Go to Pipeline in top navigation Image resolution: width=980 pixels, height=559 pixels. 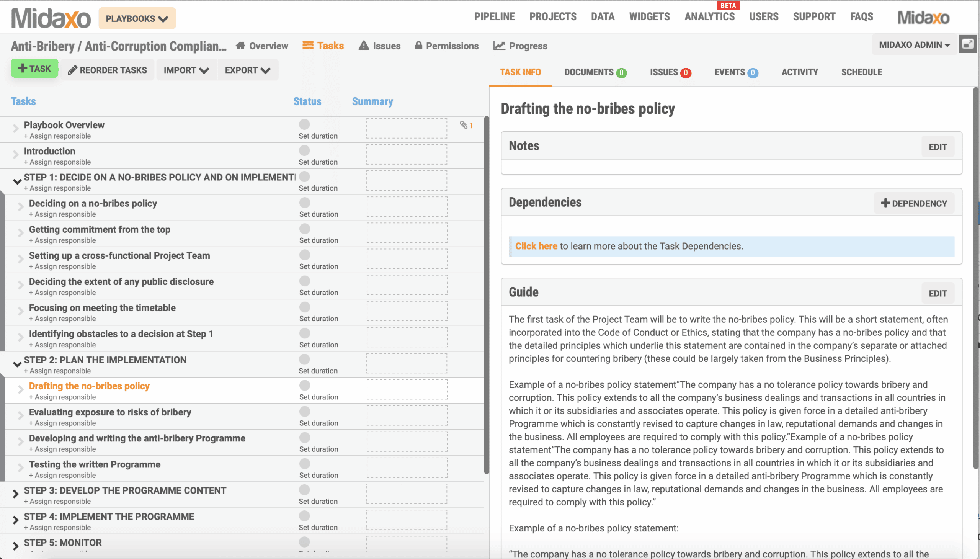point(495,16)
